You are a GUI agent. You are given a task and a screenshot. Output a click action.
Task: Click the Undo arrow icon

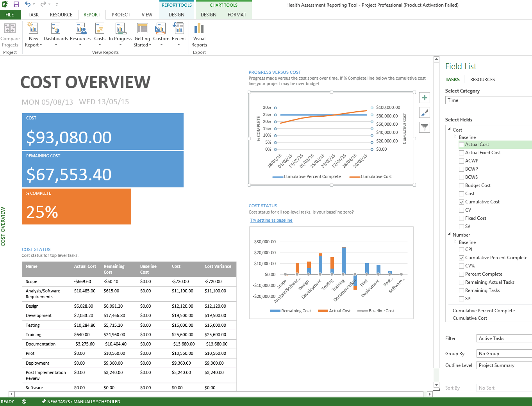pos(27,4)
